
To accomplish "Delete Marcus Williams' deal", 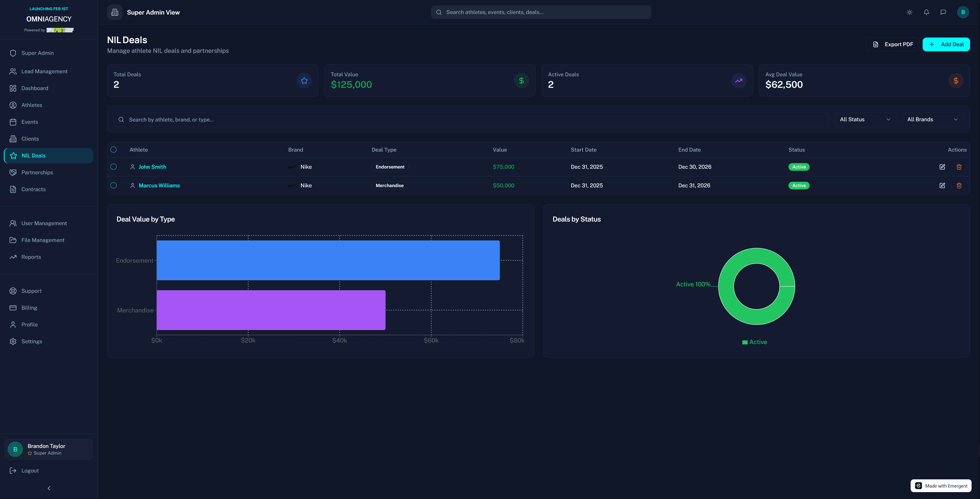I will [x=959, y=186].
